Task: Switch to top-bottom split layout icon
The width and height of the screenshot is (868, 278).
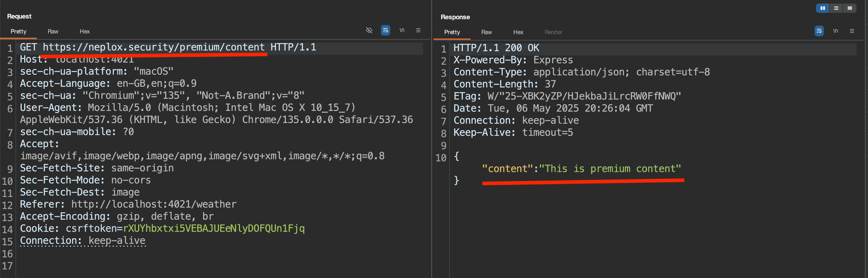Action: tap(836, 8)
